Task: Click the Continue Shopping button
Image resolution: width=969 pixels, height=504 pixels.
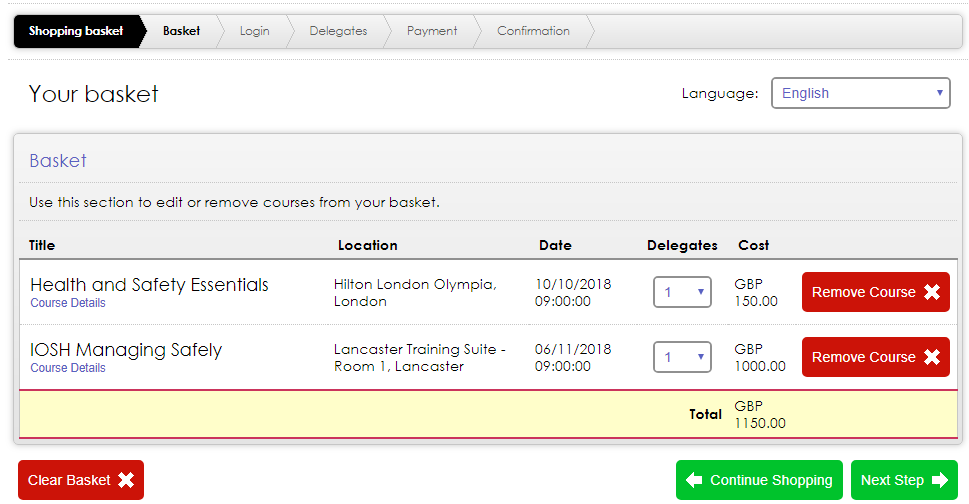Action: pyautogui.click(x=759, y=480)
